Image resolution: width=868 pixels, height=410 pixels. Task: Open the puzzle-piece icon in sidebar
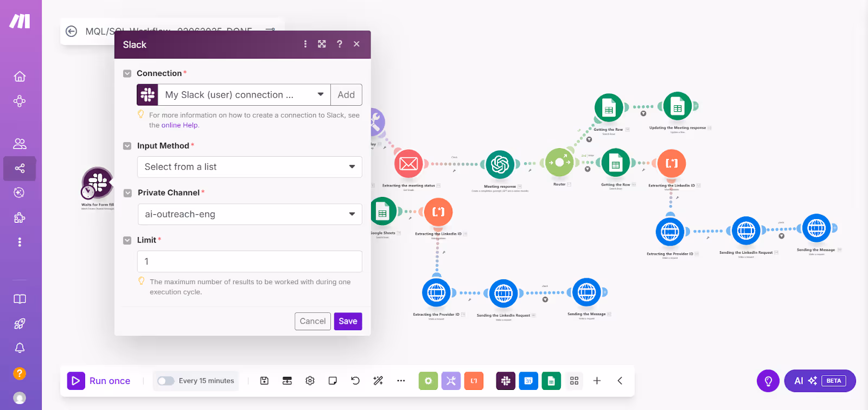tap(20, 217)
